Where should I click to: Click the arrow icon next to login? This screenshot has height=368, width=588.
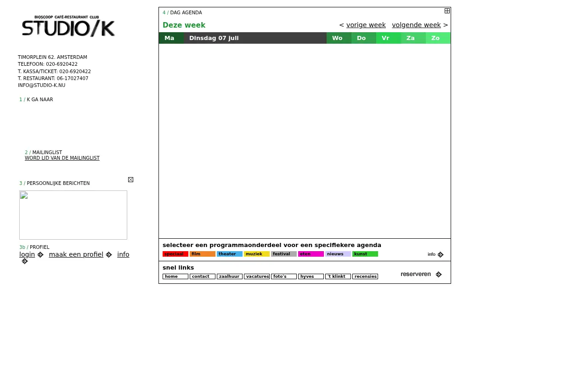(40, 254)
